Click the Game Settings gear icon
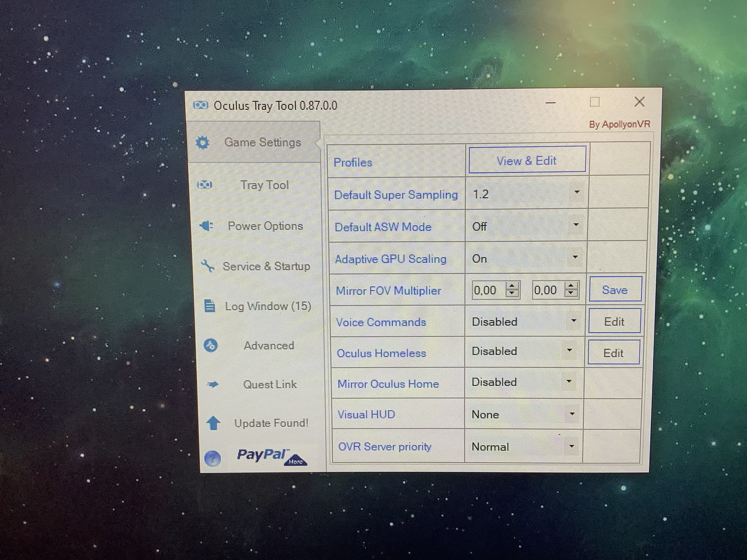The width and height of the screenshot is (747, 560). [x=203, y=143]
